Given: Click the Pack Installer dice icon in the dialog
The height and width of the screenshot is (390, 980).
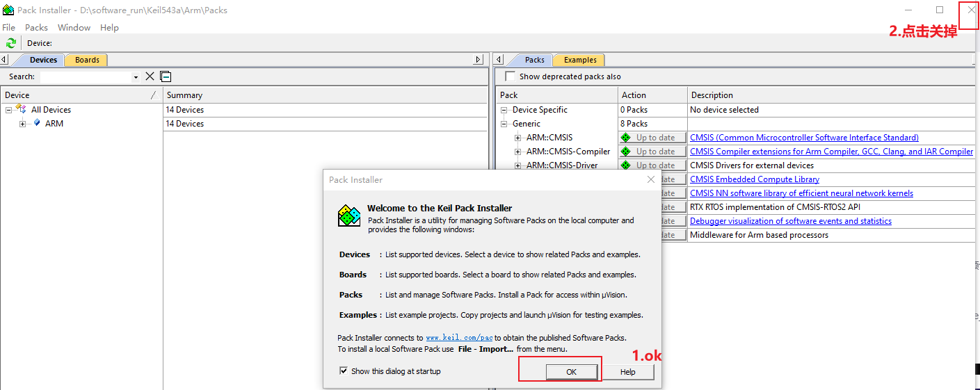Looking at the screenshot, I should coord(348,216).
